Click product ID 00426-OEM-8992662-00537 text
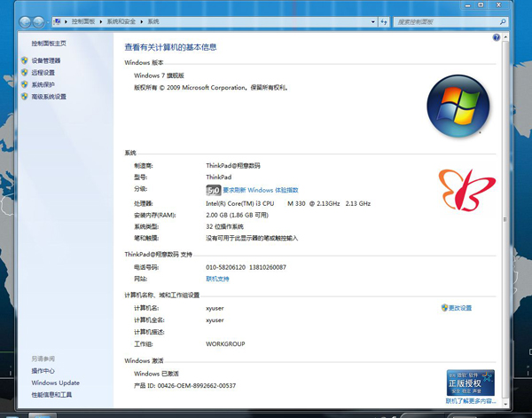The height and width of the screenshot is (418, 532). click(197, 386)
